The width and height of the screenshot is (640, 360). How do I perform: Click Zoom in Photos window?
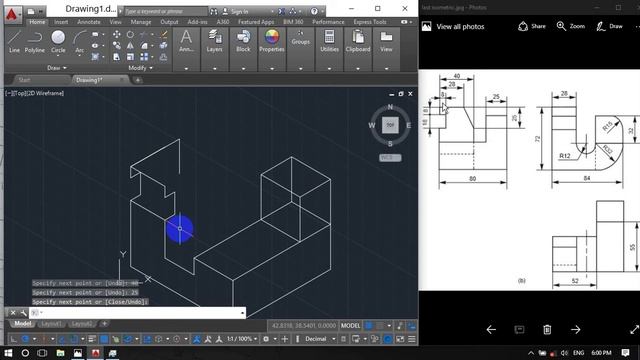(x=571, y=26)
